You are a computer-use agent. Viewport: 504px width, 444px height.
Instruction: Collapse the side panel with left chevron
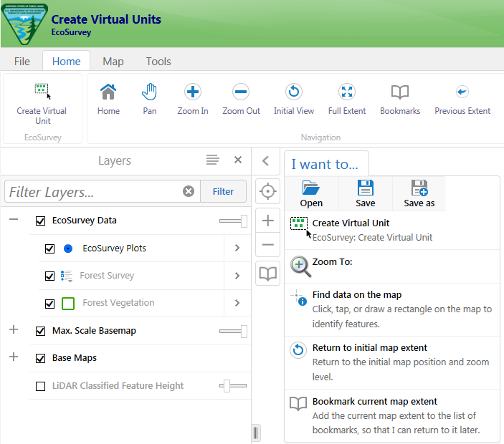point(265,160)
